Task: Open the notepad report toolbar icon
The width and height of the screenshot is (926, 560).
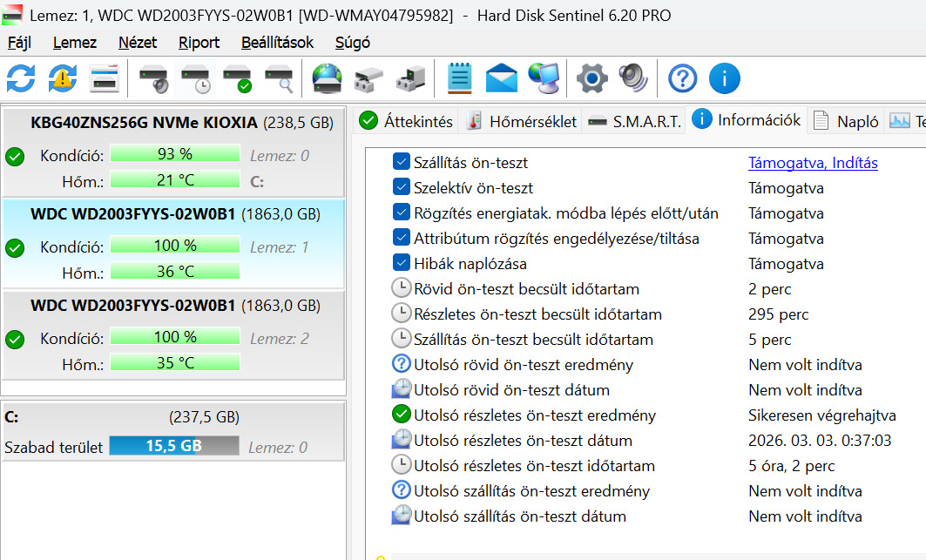Action: click(x=459, y=78)
